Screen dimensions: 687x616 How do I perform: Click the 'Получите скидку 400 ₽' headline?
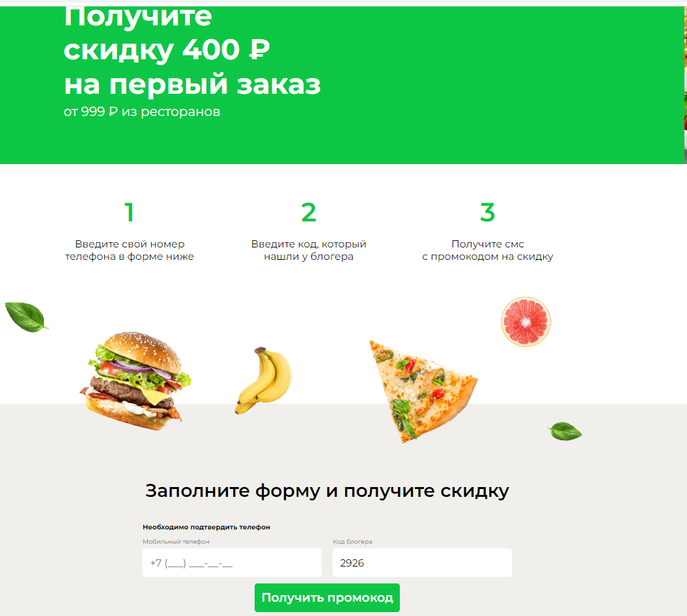point(167,33)
